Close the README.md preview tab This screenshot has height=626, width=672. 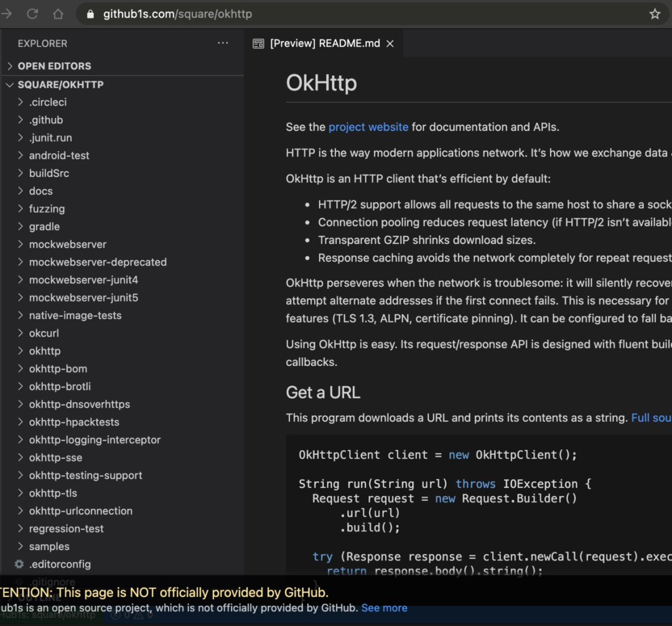click(390, 44)
